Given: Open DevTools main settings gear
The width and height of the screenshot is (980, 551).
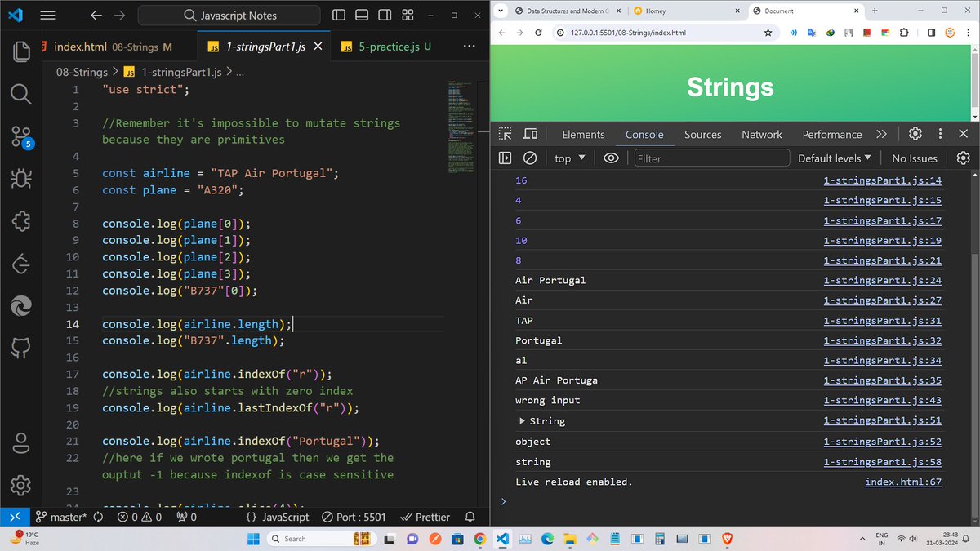Looking at the screenshot, I should [x=915, y=134].
